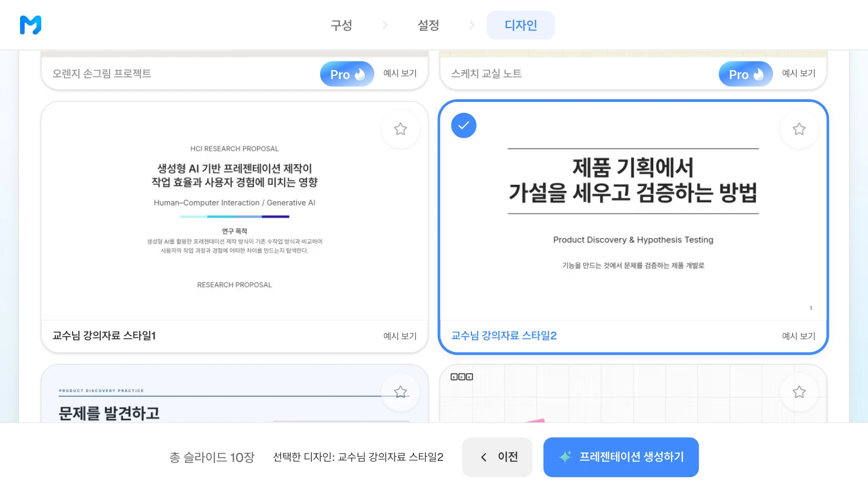This screenshot has width=868, height=488.
Task: Click the 교수님 강의자료 스타일2 title label
Action: tap(504, 336)
